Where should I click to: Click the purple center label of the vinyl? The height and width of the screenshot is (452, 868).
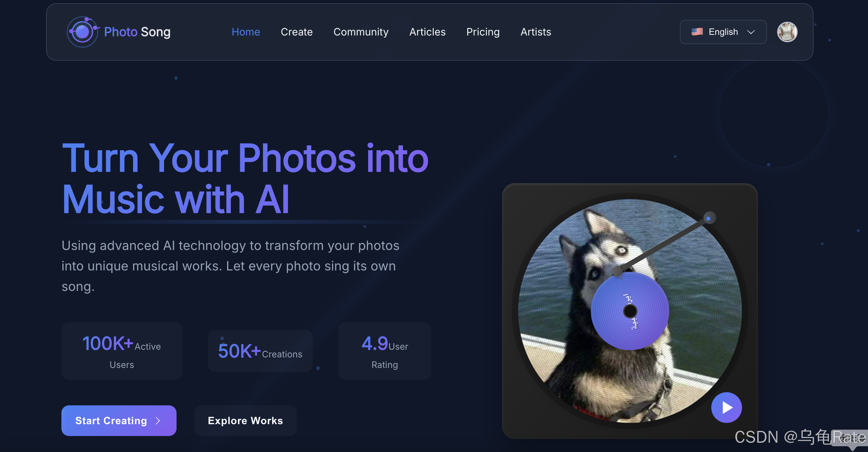pyautogui.click(x=629, y=310)
